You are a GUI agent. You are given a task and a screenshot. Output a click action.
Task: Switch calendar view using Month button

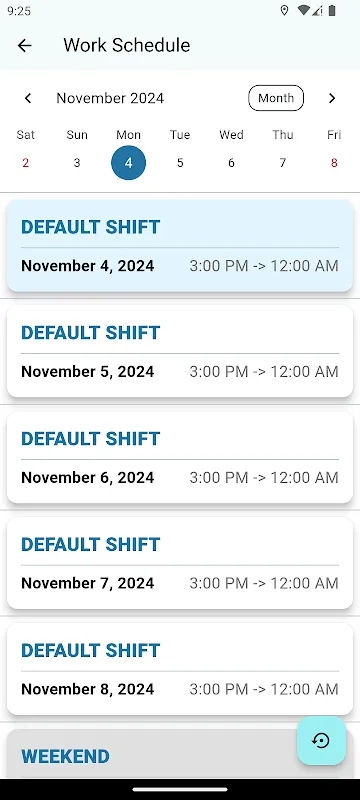[x=276, y=98]
